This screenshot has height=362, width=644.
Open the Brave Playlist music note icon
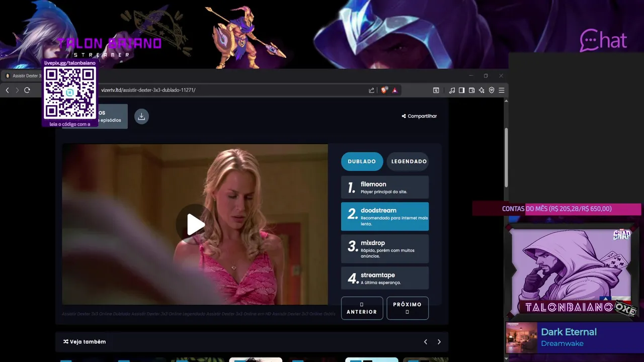452,90
